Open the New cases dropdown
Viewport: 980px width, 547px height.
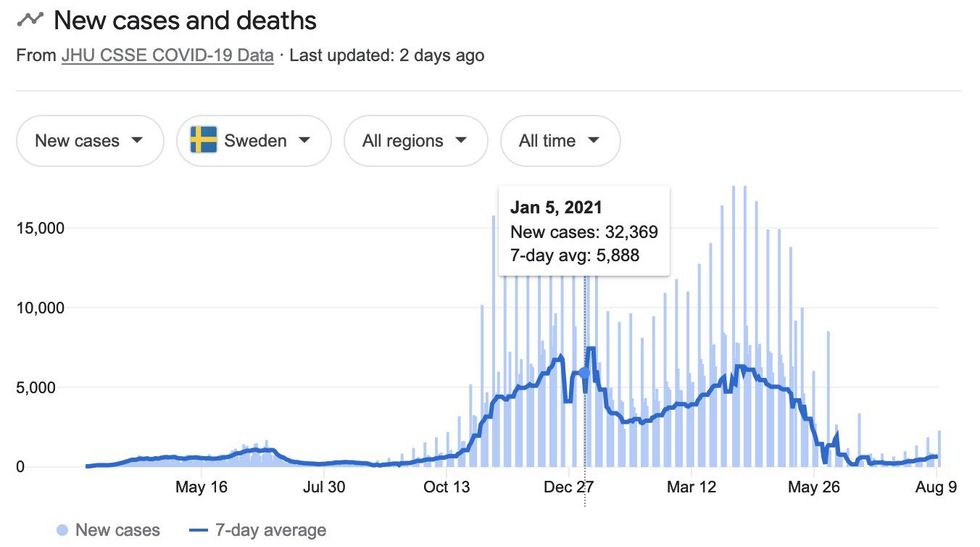(x=90, y=141)
